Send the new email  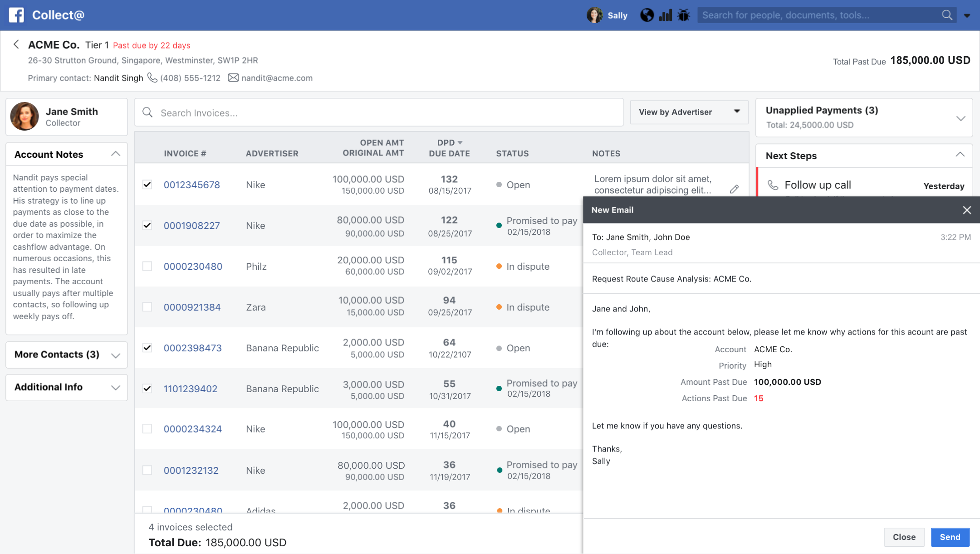pos(950,537)
